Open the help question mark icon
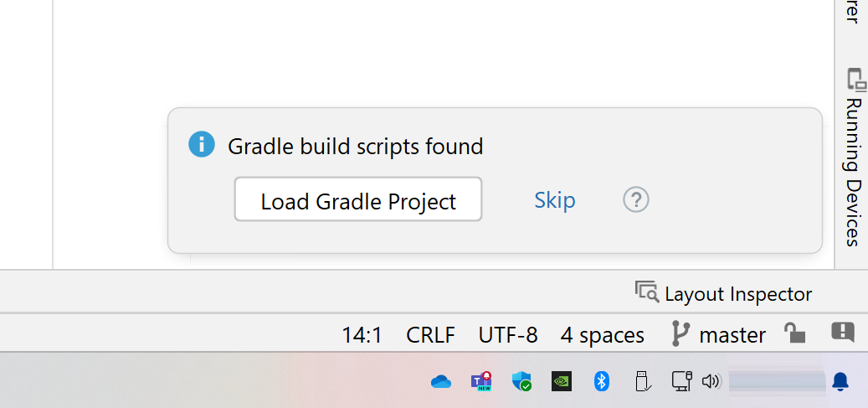Viewport: 868px width, 408px height. [x=636, y=200]
